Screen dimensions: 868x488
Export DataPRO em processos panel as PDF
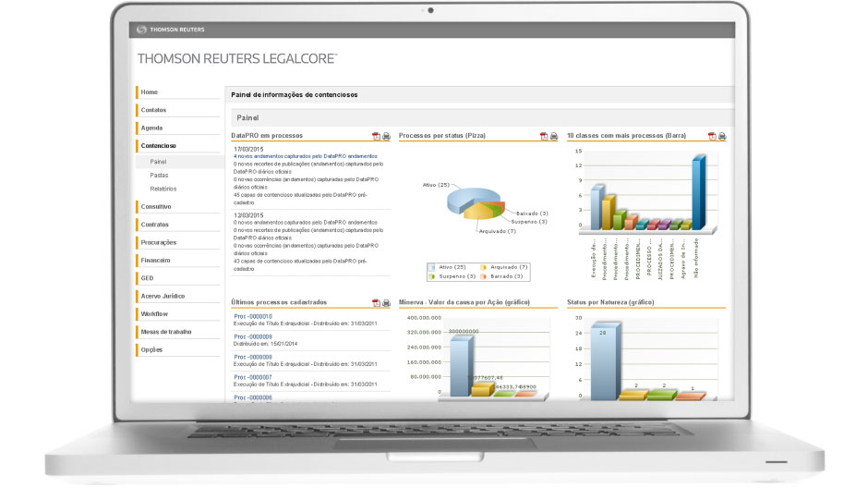[x=377, y=136]
